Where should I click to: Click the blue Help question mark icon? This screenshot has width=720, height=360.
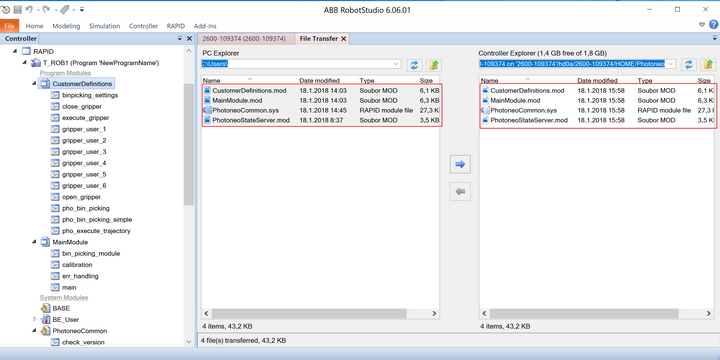714,25
